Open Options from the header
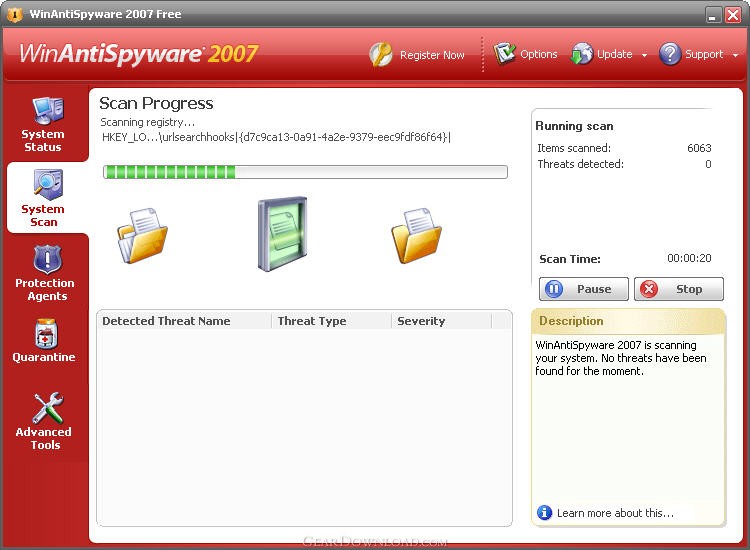The width and height of the screenshot is (750, 550). pos(539,54)
